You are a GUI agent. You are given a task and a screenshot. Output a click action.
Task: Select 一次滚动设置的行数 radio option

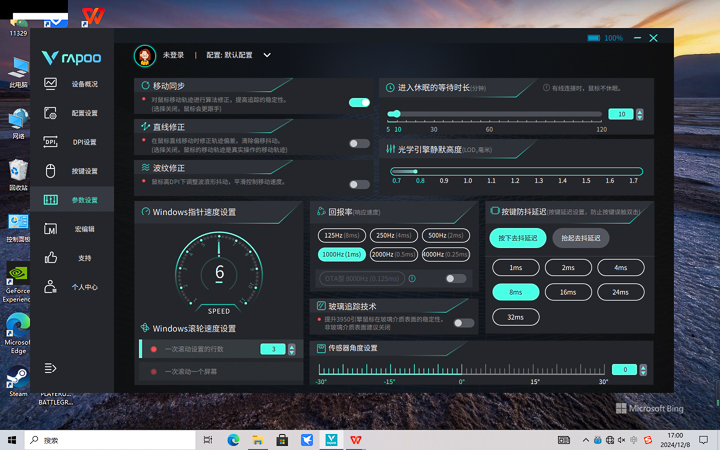(154, 349)
